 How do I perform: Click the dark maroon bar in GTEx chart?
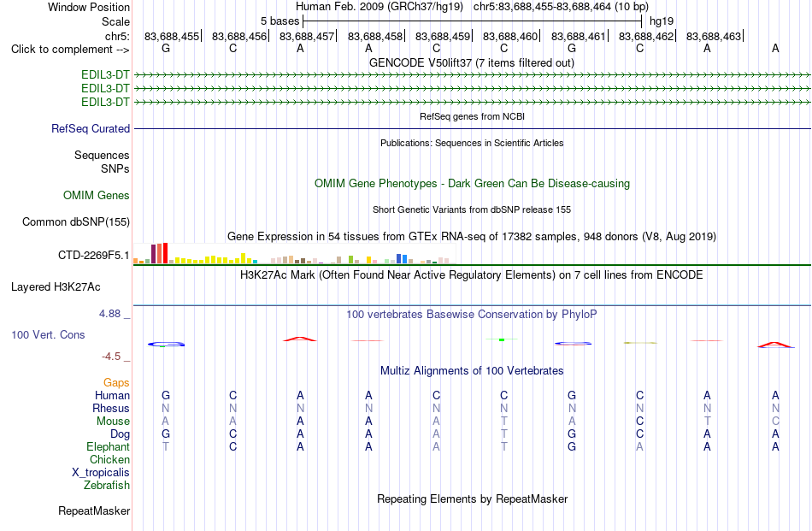click(x=153, y=254)
